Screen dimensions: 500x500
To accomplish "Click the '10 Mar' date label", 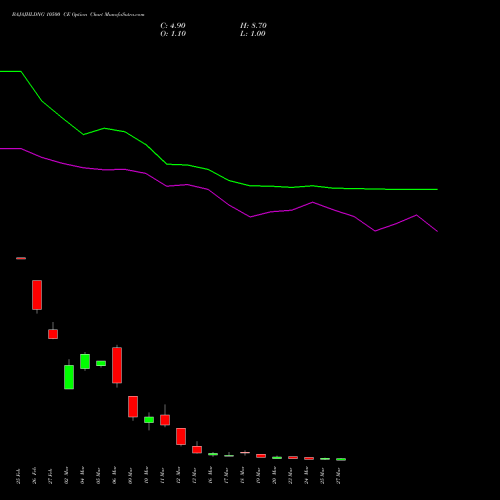I will [x=146, y=475].
